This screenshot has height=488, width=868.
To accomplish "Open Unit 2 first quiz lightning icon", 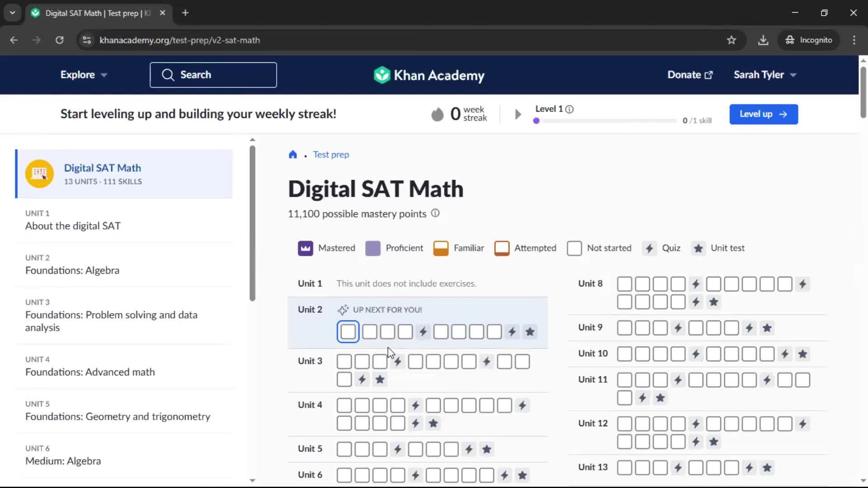I will [x=423, y=332].
